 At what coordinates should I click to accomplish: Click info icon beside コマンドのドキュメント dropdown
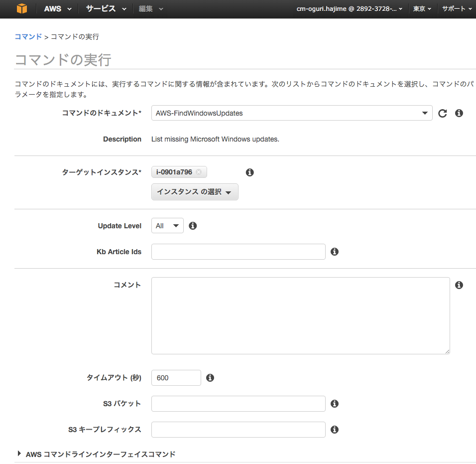point(459,113)
